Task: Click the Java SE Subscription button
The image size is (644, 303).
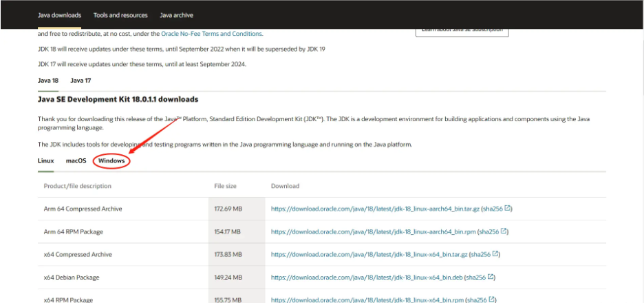Action: (x=462, y=32)
